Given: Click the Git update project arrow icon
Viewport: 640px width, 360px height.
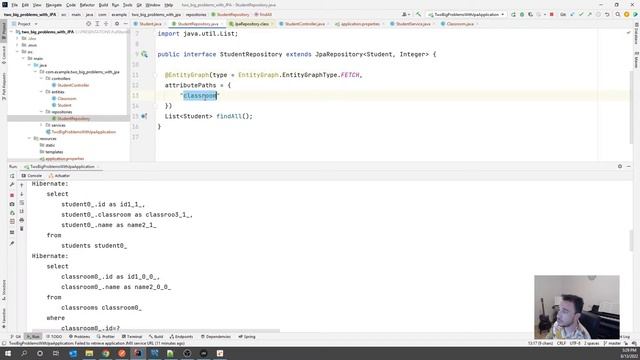Looking at the screenshot, I should (x=572, y=14).
